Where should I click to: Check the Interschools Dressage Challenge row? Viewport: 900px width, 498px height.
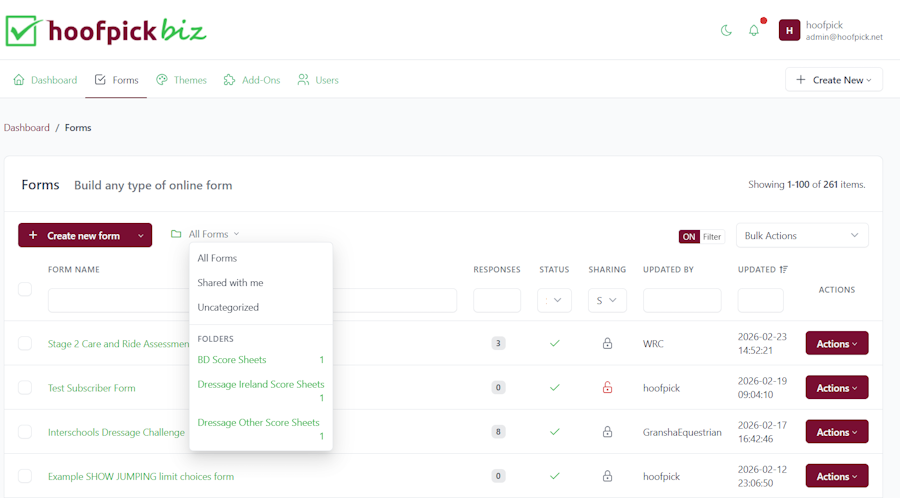click(x=25, y=432)
